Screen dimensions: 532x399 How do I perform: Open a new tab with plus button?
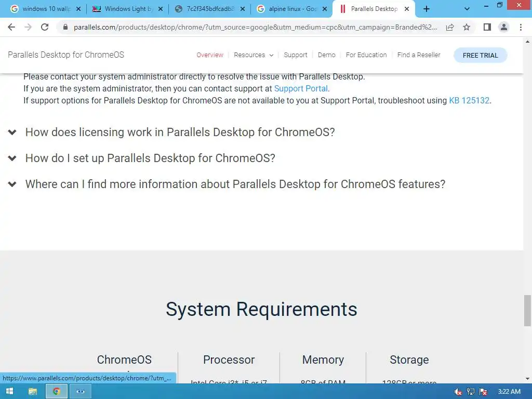pyautogui.click(x=427, y=9)
